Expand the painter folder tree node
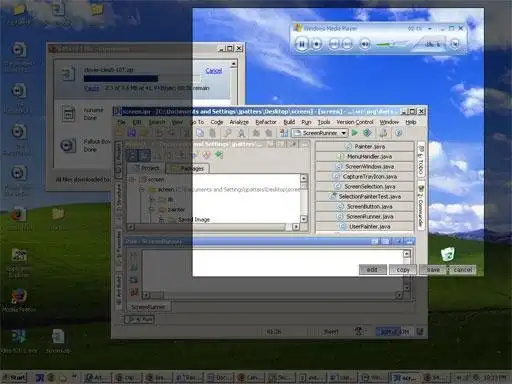This screenshot has height=384, width=512. (152, 210)
